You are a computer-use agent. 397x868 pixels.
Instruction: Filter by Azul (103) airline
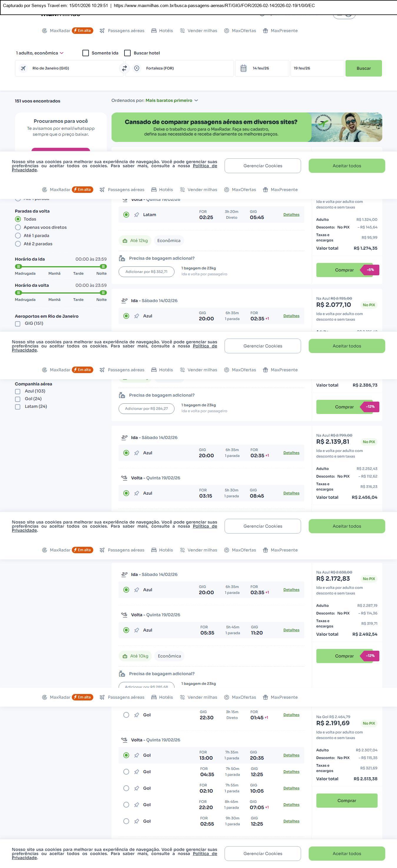(x=18, y=392)
